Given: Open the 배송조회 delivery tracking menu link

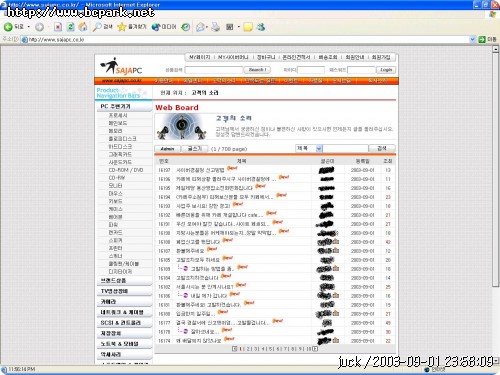Looking at the screenshot, I should 328,57.
